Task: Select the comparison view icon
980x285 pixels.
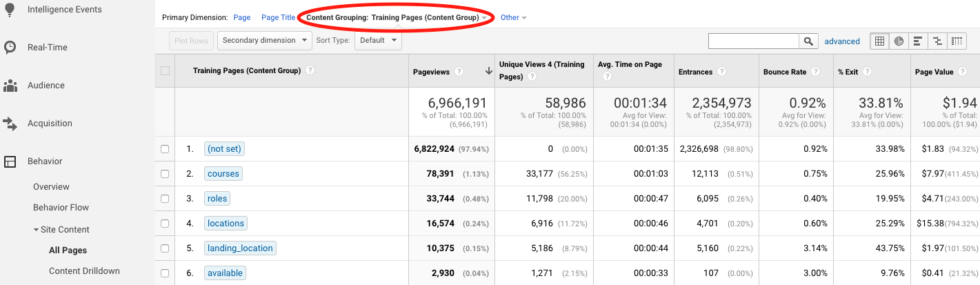Action: pos(937,41)
